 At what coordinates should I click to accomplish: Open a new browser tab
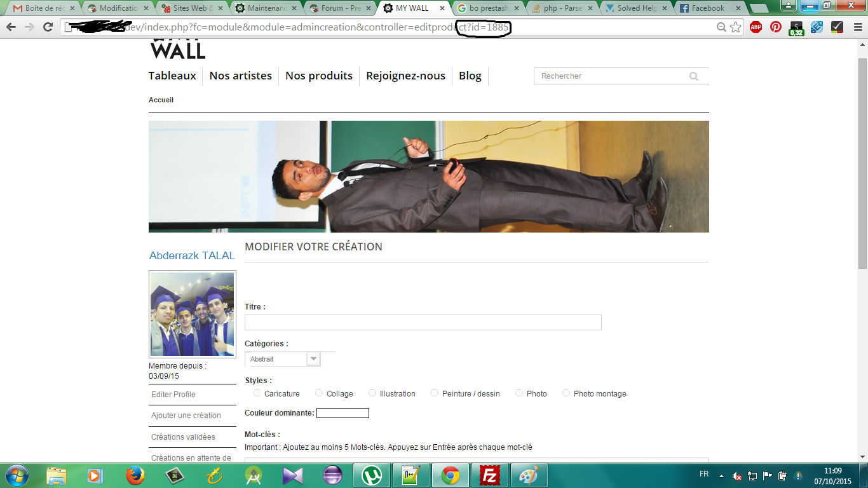[x=759, y=8]
